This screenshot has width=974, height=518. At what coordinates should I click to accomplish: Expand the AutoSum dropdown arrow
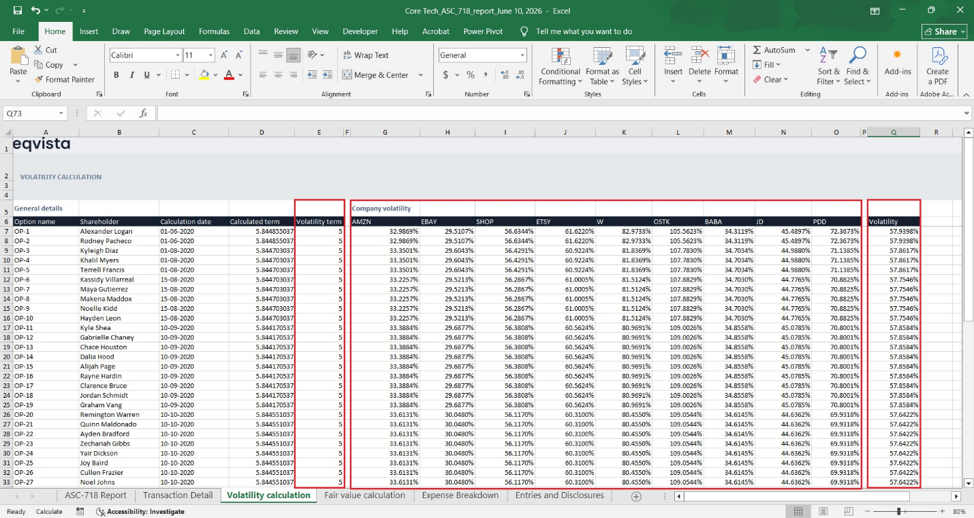click(808, 50)
